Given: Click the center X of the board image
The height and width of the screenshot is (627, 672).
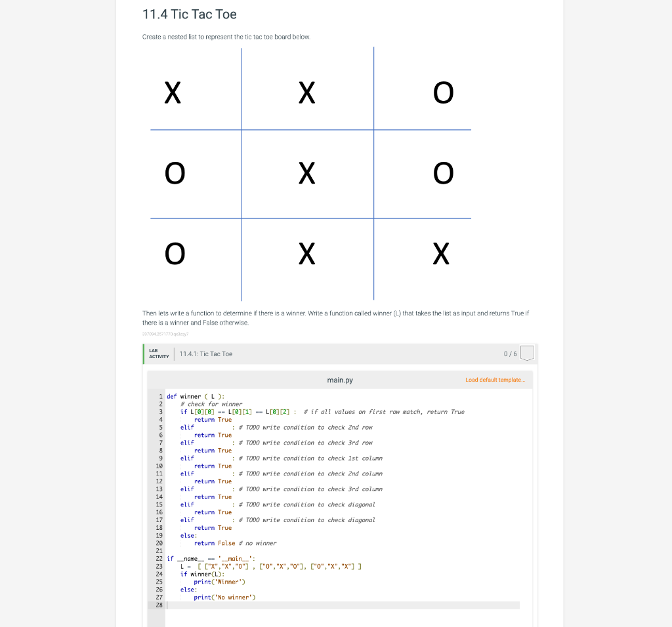Looking at the screenshot, I should tap(307, 174).
